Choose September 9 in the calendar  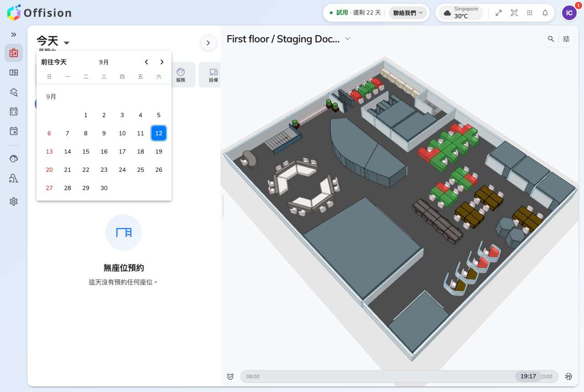104,133
